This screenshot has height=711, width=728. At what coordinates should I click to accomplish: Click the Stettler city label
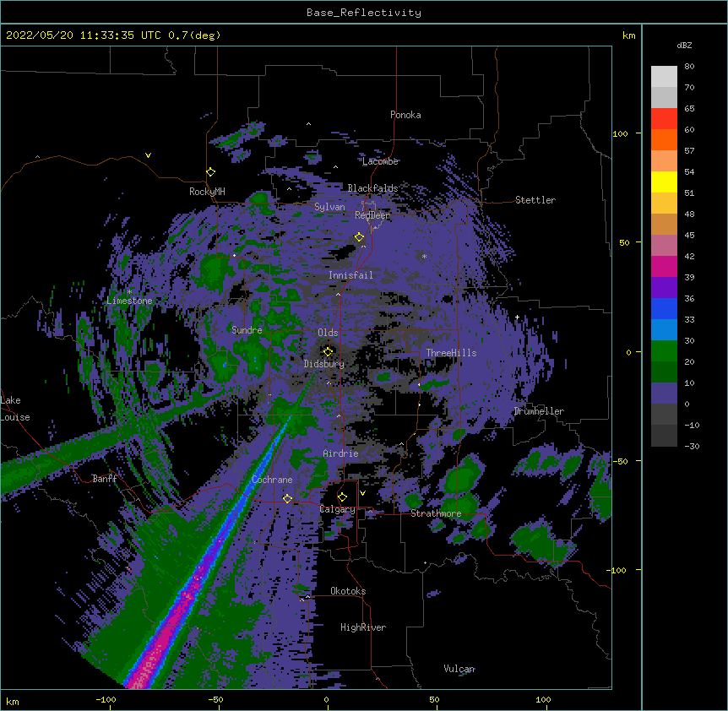coord(535,200)
